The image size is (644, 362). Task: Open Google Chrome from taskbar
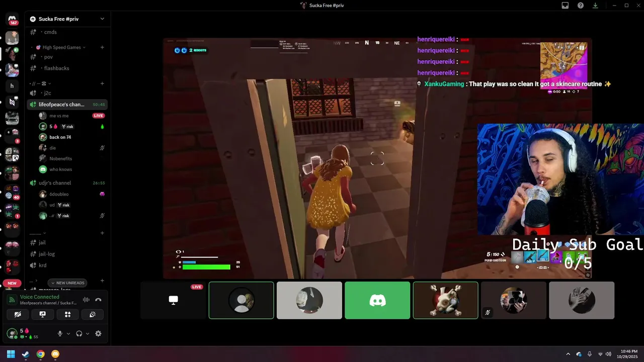[41, 354]
